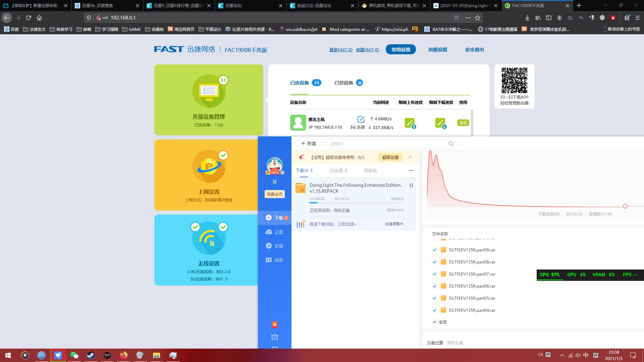Screen dimensions: 644x362
Task: Open the three-dot more options menu
Action: [411, 171]
